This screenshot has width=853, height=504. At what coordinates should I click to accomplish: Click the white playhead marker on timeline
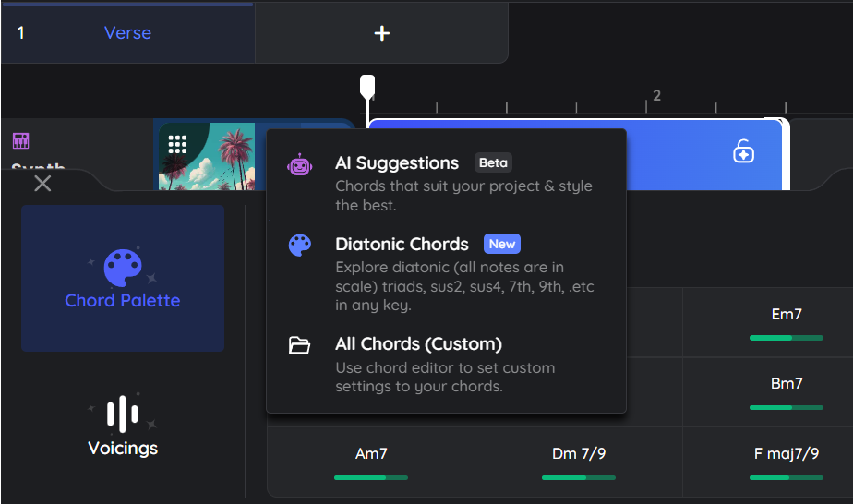point(367,87)
